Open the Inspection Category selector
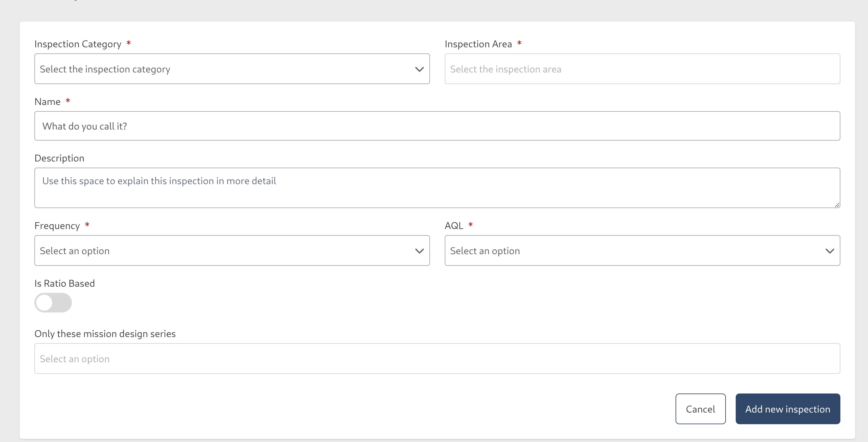The width and height of the screenshot is (868, 442). pyautogui.click(x=232, y=69)
